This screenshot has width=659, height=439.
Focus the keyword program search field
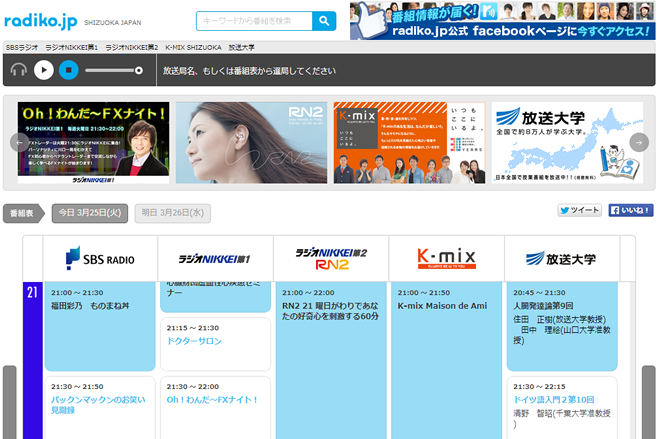click(254, 21)
